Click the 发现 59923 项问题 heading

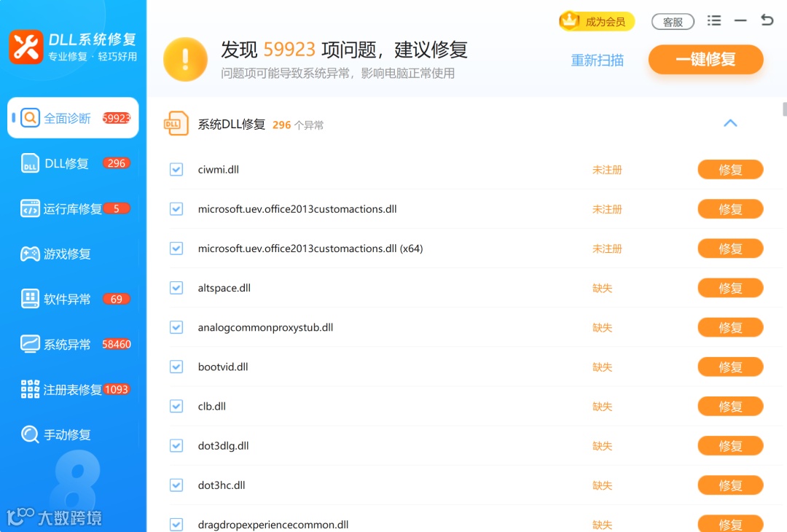click(344, 49)
